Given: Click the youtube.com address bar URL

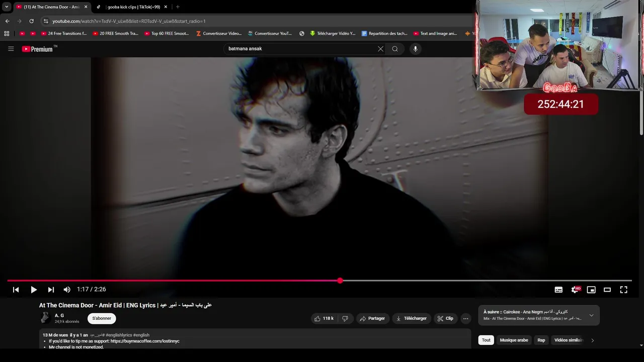Looking at the screenshot, I should 129,21.
